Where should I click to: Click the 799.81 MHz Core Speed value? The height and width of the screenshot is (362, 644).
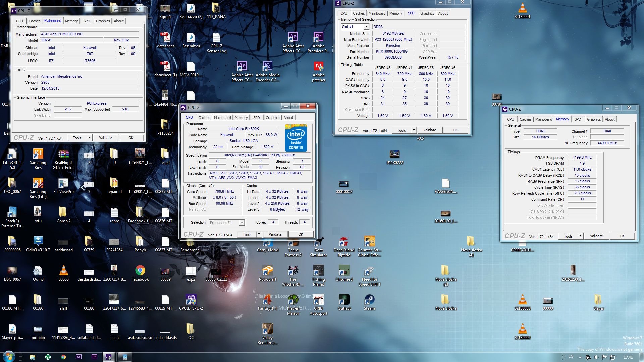point(224,192)
